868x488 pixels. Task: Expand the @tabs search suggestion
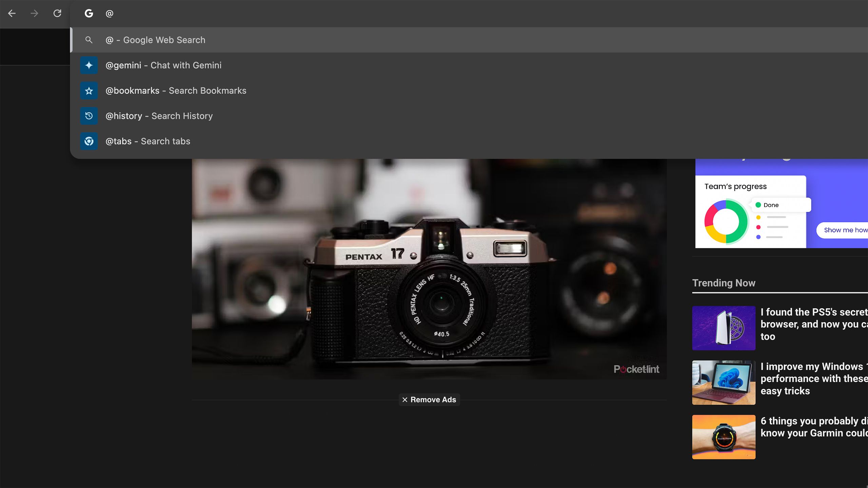tap(147, 141)
